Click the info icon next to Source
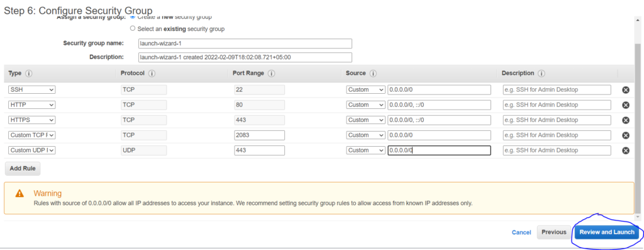The height and width of the screenshot is (250, 644). click(x=373, y=74)
